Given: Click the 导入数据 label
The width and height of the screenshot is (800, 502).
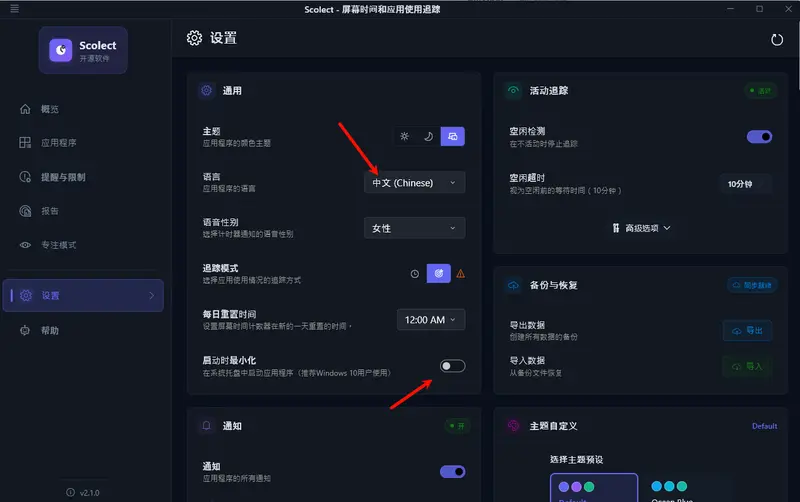Looking at the screenshot, I should [527, 360].
